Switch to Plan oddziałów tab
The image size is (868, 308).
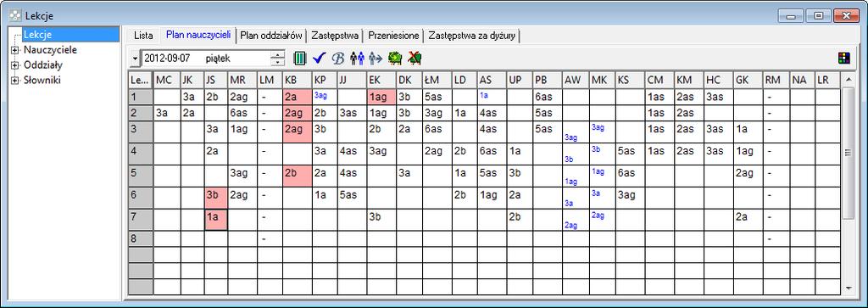click(x=271, y=36)
